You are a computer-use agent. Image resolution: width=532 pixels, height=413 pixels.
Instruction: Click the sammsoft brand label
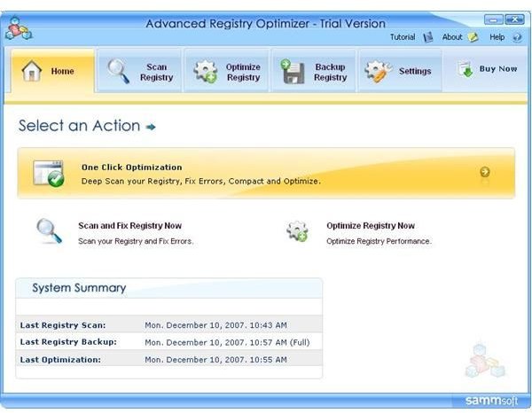[491, 401]
